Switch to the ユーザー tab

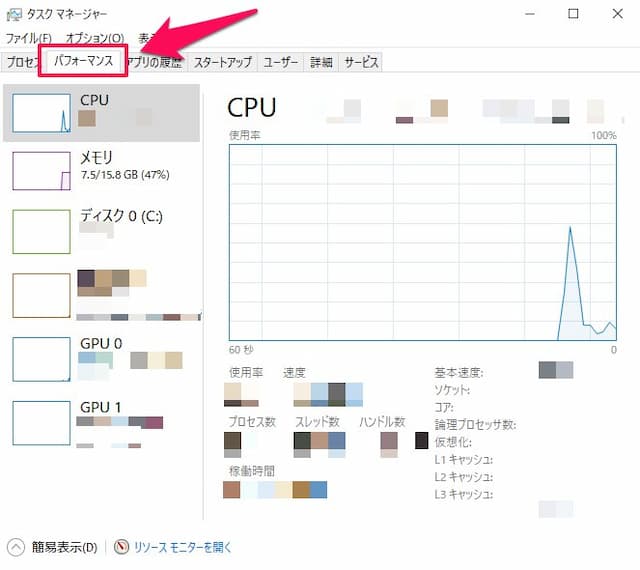pos(280,62)
